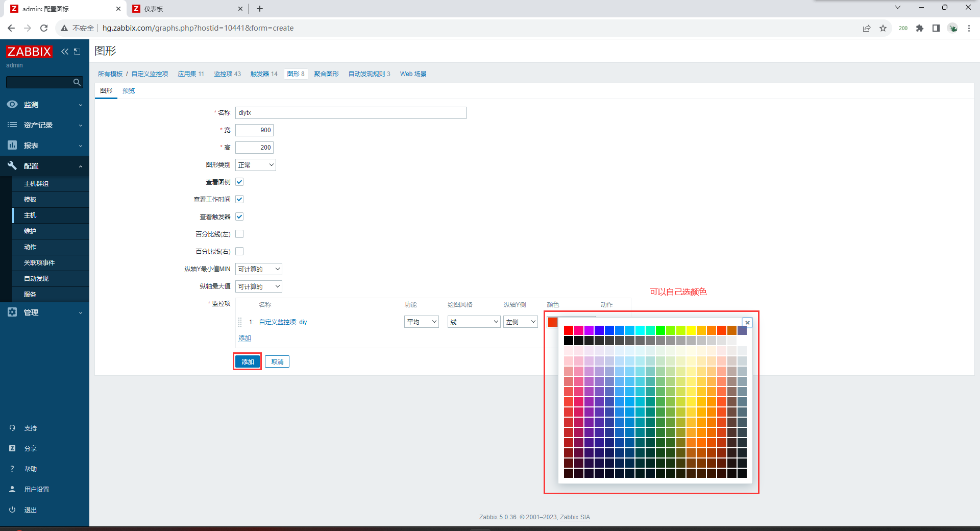The width and height of the screenshot is (980, 531).
Task: Click the user settings person icon
Action: click(x=12, y=489)
